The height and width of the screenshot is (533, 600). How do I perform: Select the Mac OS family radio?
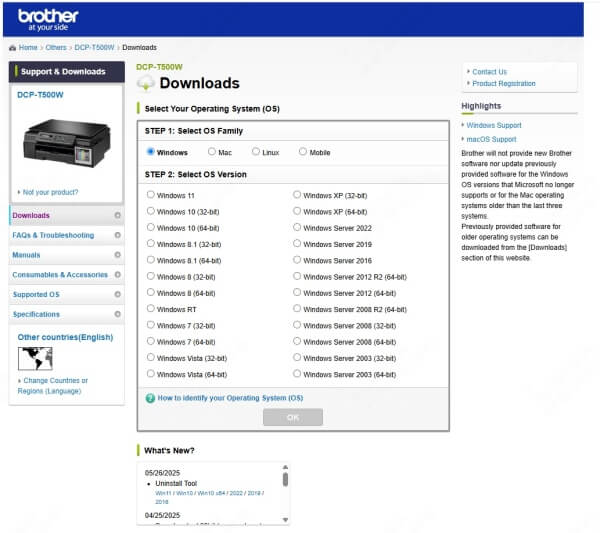212,152
